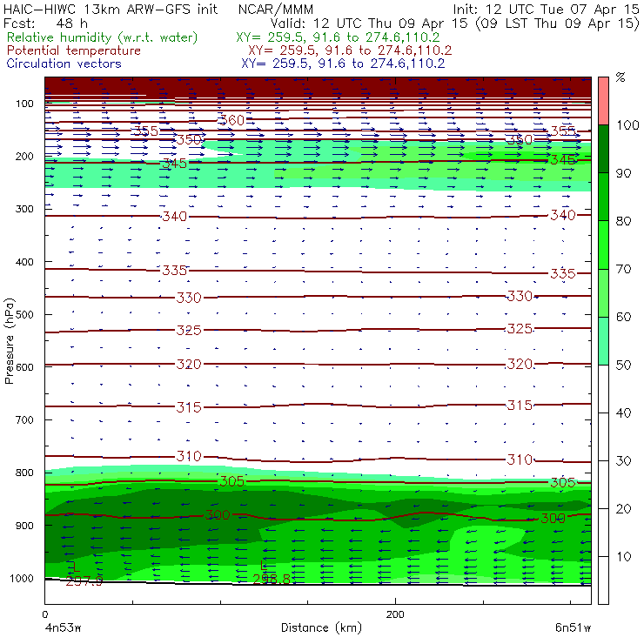644x644 pixels.
Task: Click the red XY coordinates line
Action: (350, 50)
